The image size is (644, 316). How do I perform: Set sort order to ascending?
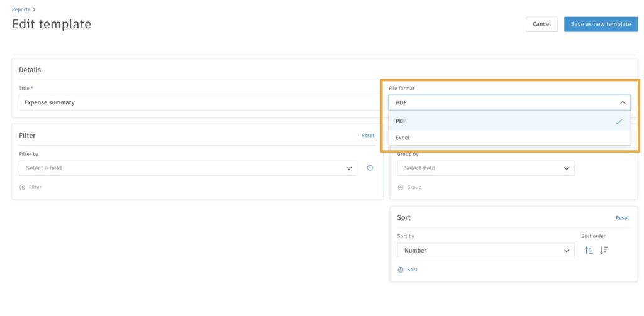[589, 250]
